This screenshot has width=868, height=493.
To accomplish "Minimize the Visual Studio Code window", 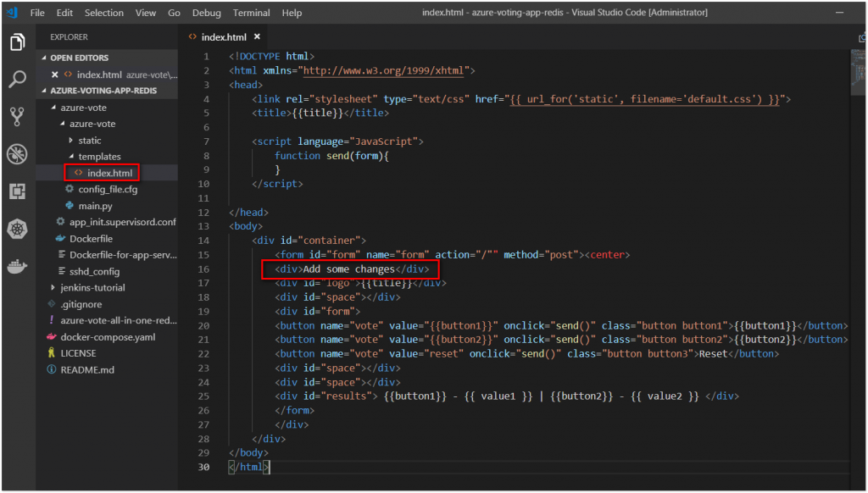I will tap(840, 12).
